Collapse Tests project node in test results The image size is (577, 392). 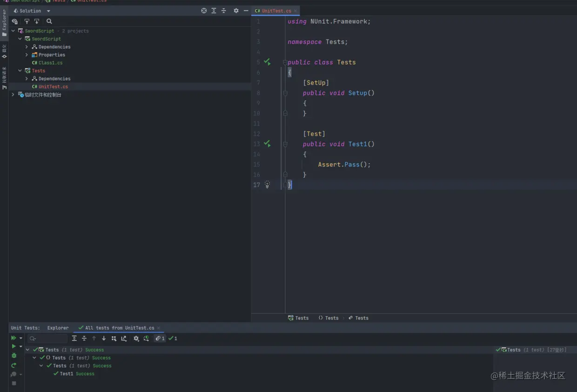27,350
